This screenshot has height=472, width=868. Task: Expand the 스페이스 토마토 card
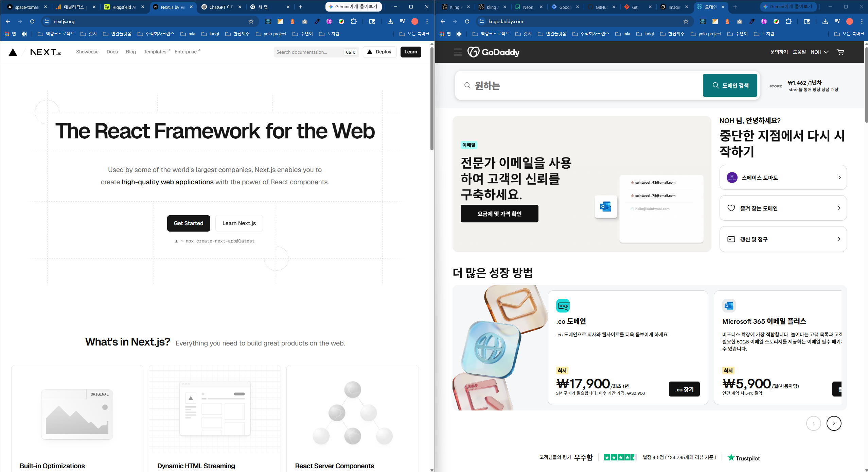783,178
